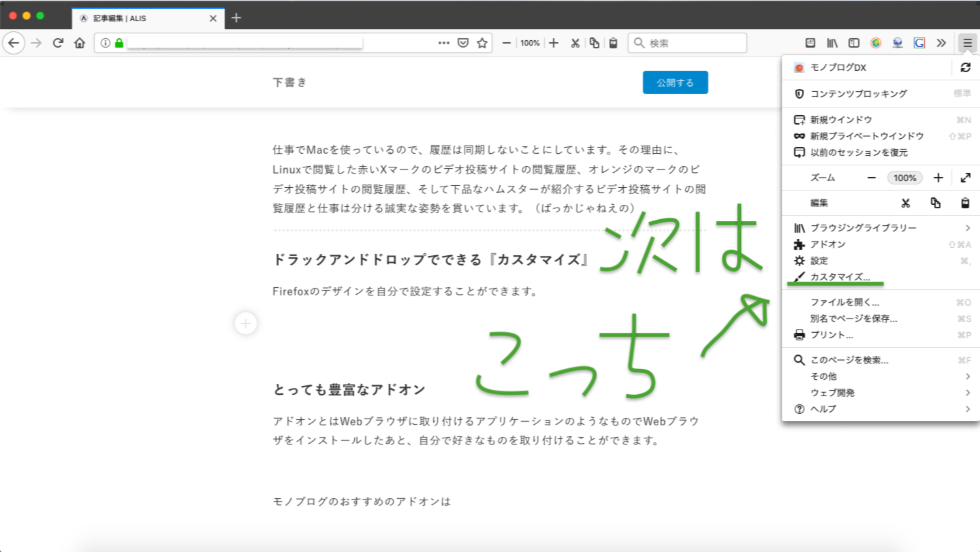Image resolution: width=980 pixels, height=552 pixels.
Task: Select カスタマイズ... menu item
Action: [x=840, y=277]
